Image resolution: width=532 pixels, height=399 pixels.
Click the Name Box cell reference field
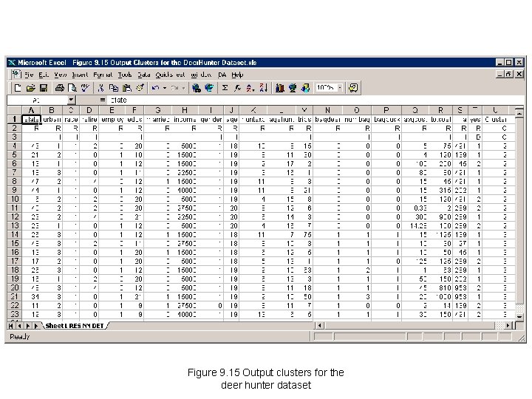pyautogui.click(x=38, y=100)
